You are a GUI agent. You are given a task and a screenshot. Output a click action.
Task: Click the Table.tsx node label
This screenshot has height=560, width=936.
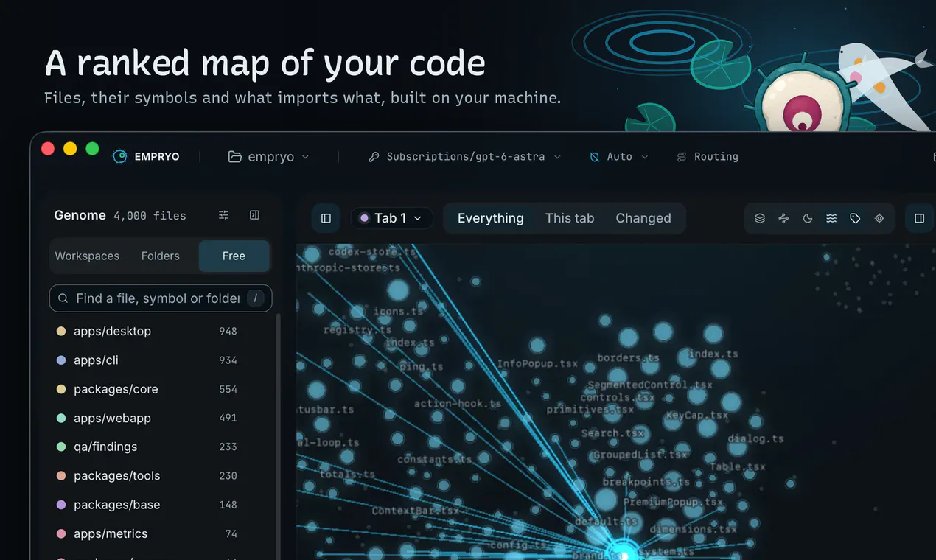(x=737, y=466)
